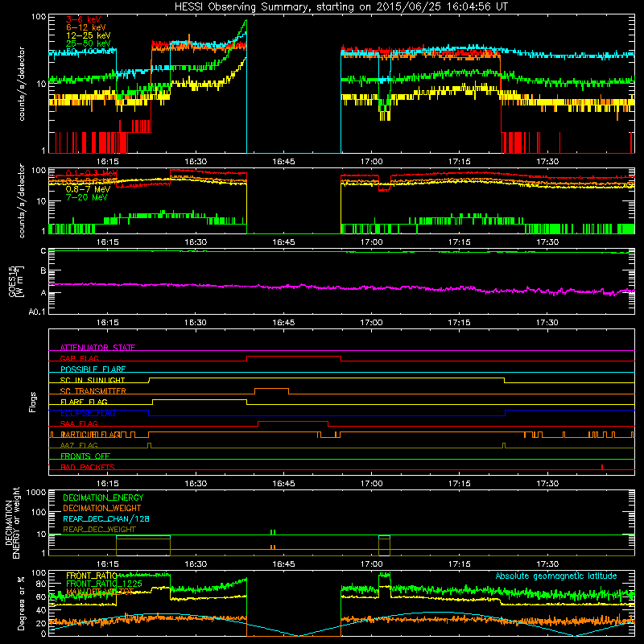The width and height of the screenshot is (644, 644).
Task: Click the yellow FLARE_FLAG label
Action: pyautogui.click(x=84, y=402)
